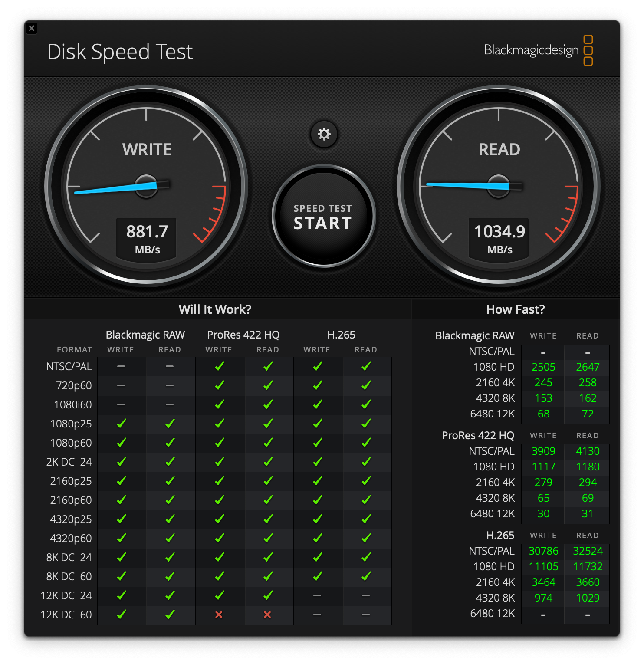
Task: Click ProRes write checkmark for 4320p25
Action: pyautogui.click(x=220, y=519)
